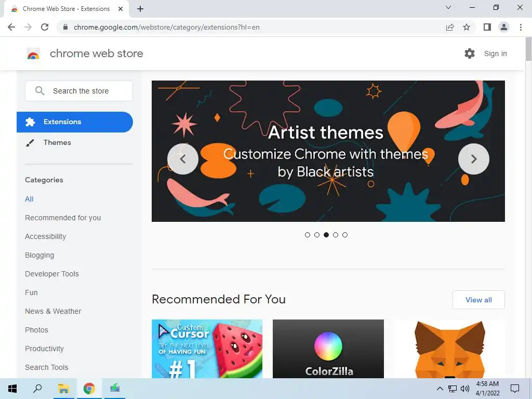
Task: Click the address bar URL
Action: tap(167, 27)
